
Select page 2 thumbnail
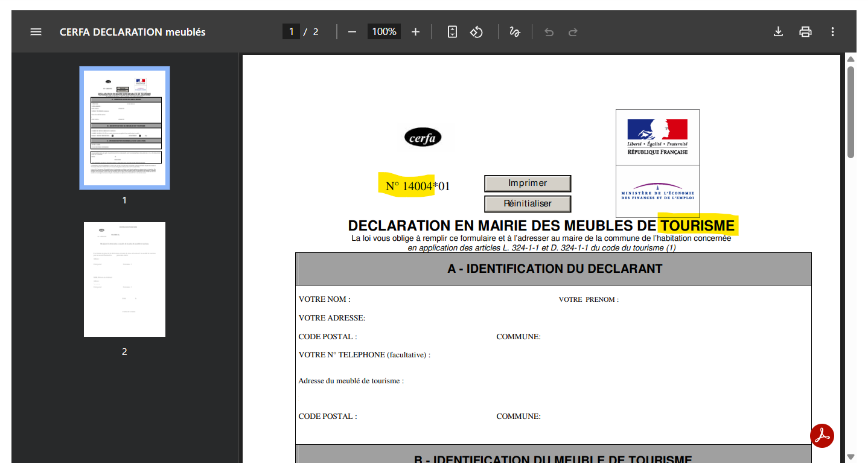[x=124, y=279]
